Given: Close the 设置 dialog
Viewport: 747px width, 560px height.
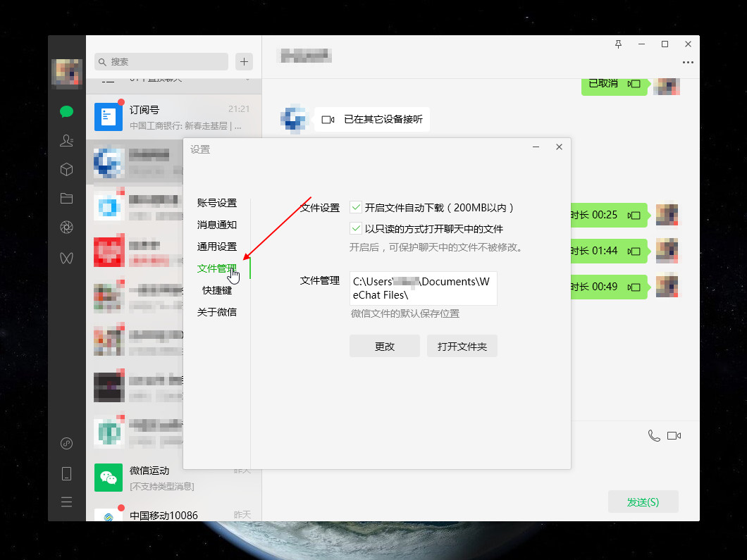Looking at the screenshot, I should 560,147.
